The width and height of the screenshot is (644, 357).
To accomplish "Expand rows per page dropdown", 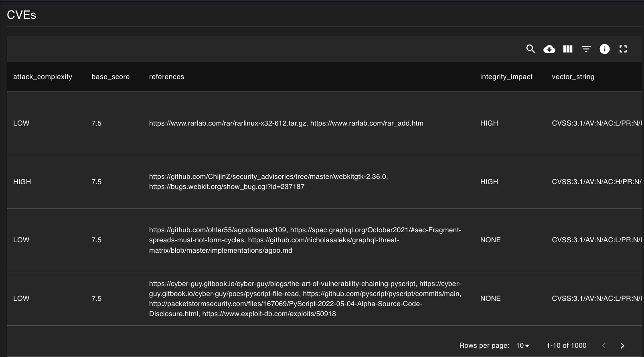I will (x=523, y=345).
